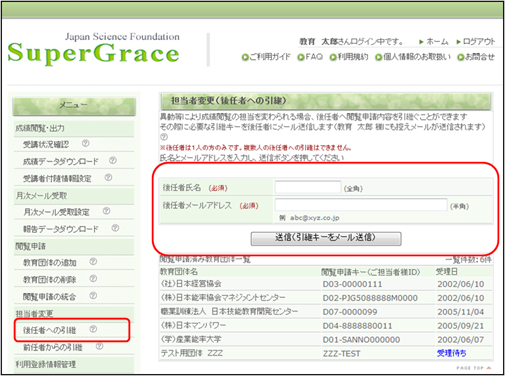The image size is (505, 376).
Task: Select 前任者からの引継 menu item
Action: pos(53,347)
